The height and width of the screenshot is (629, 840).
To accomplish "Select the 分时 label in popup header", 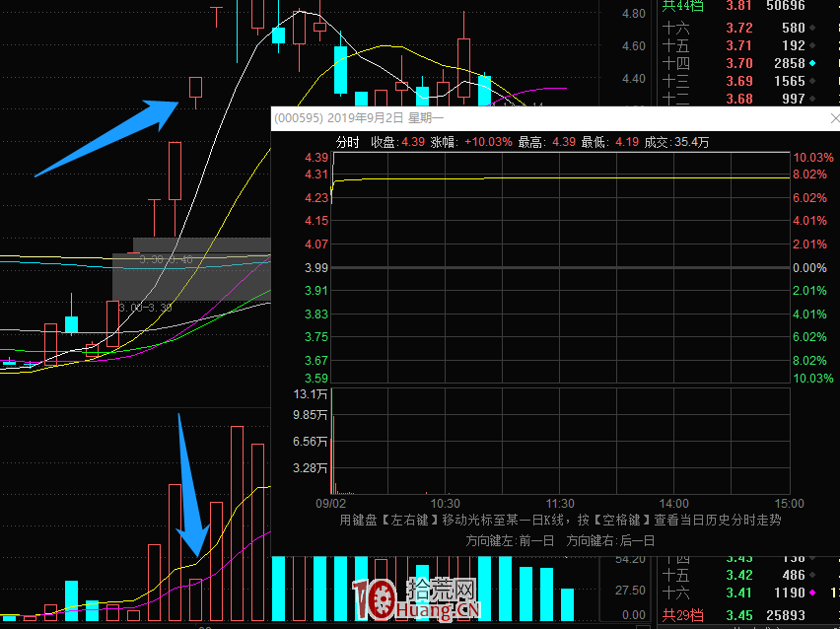I will [x=348, y=142].
